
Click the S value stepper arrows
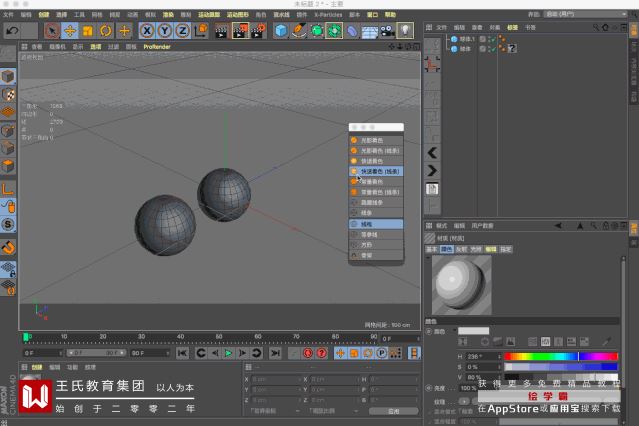500,367
